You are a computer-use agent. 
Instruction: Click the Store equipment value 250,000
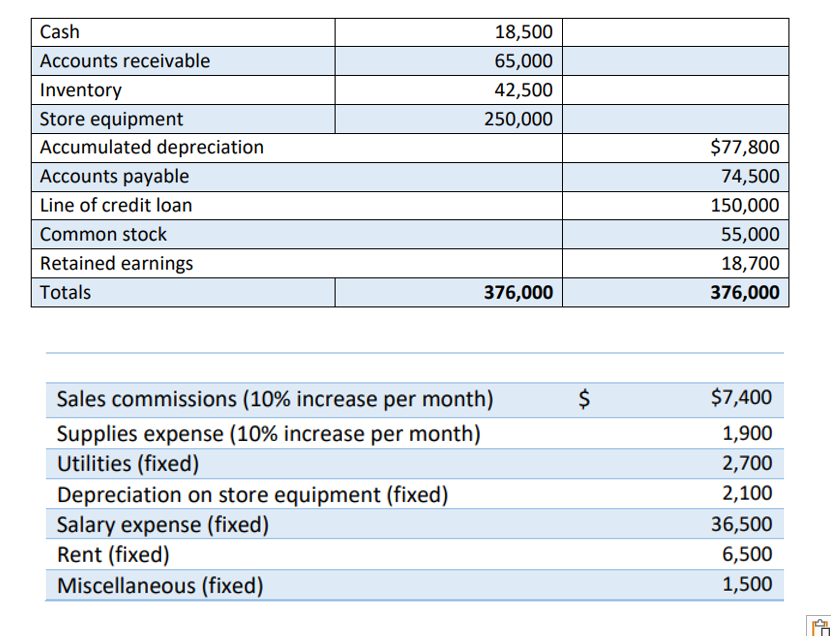pyautogui.click(x=518, y=119)
